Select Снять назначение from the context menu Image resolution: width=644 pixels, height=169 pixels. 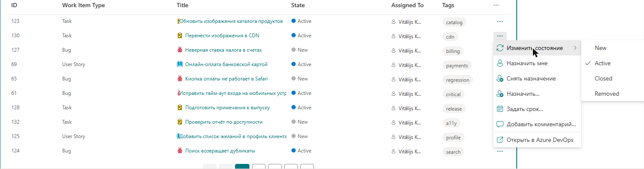pyautogui.click(x=537, y=79)
